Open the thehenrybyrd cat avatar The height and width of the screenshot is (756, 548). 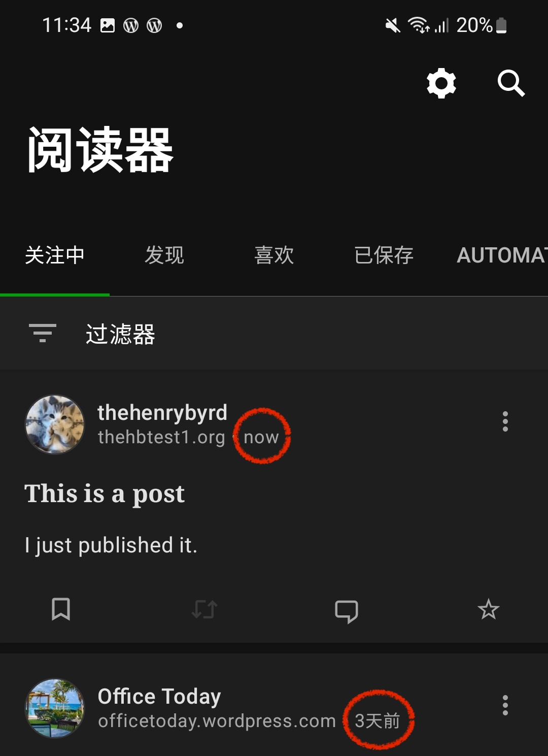(55, 424)
